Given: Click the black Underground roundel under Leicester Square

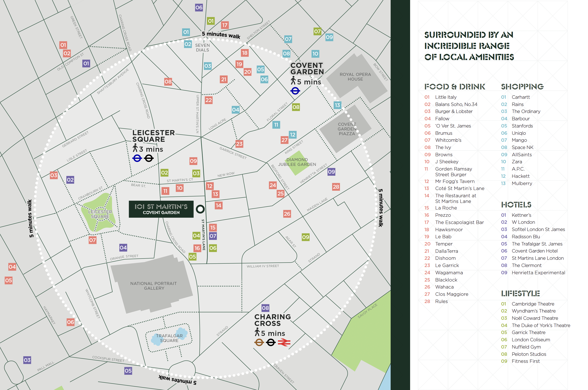Looking at the screenshot, I should (149, 158).
